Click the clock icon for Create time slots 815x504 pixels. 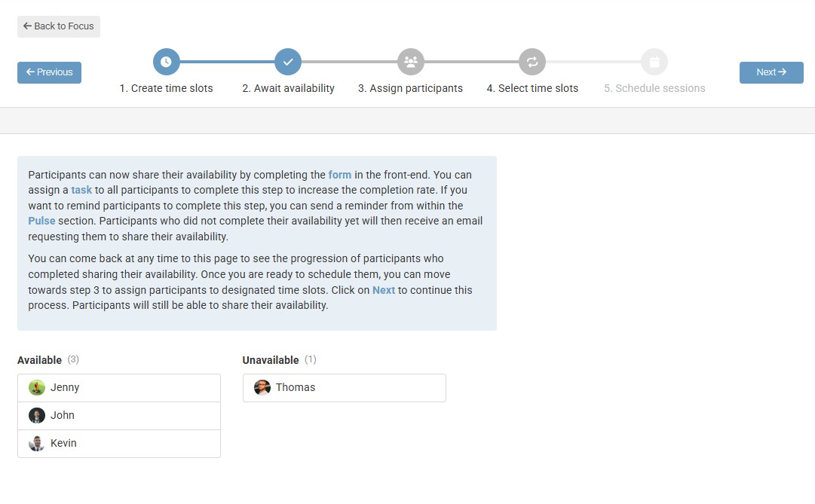[166, 62]
